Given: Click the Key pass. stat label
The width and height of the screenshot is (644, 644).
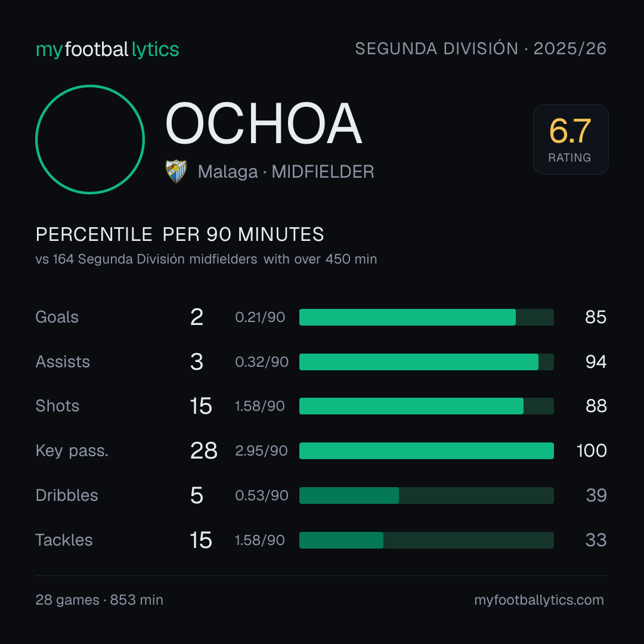Looking at the screenshot, I should coord(72,451).
